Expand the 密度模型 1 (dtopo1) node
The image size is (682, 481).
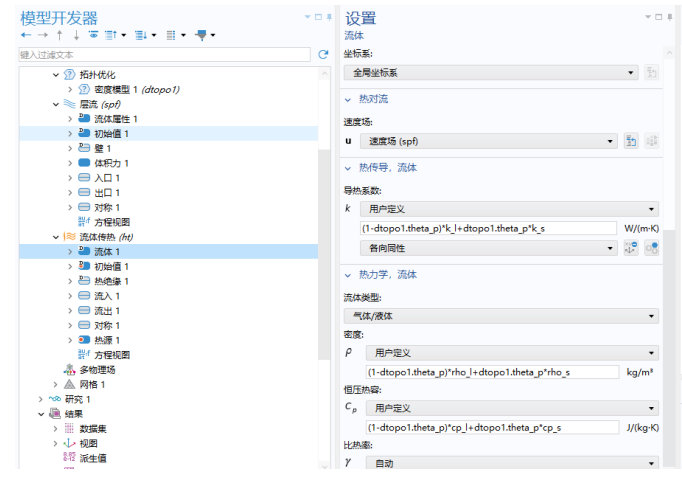tap(70, 89)
